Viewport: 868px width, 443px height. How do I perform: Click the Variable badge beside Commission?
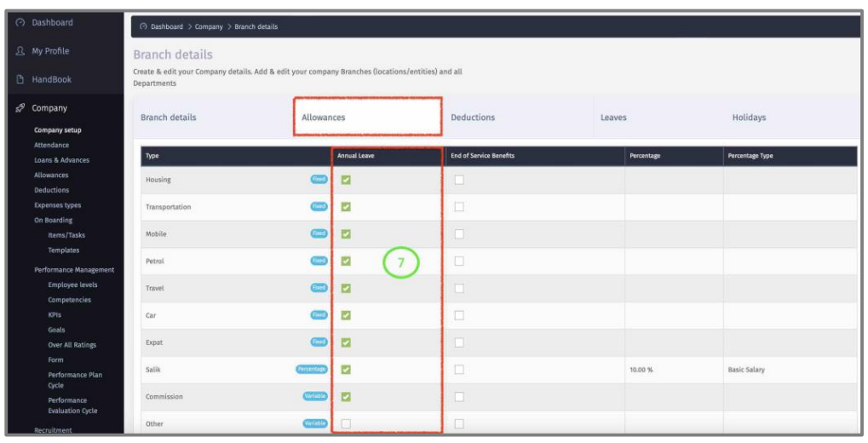pyautogui.click(x=315, y=397)
